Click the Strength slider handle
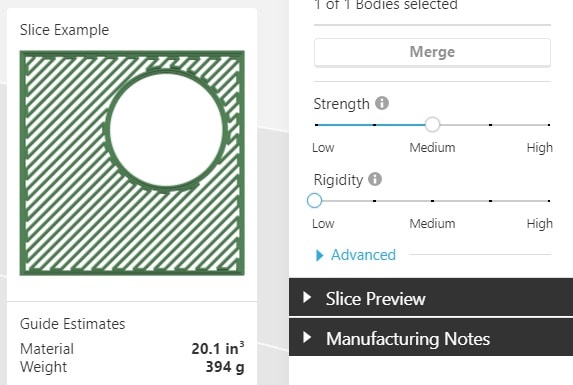The width and height of the screenshot is (573, 385). 432,125
